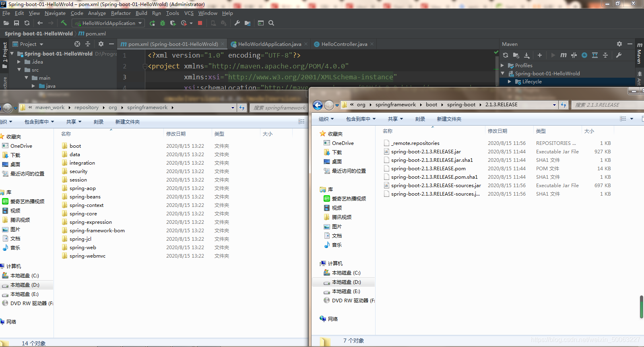Open Maven panel gear options
Viewport: 644px width, 347px height.
(x=619, y=44)
